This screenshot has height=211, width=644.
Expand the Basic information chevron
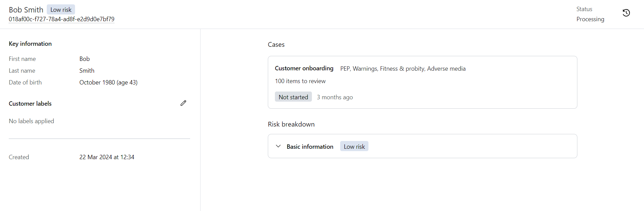[x=278, y=146]
